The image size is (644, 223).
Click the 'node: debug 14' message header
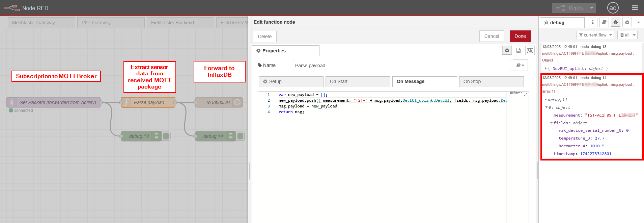click(593, 78)
